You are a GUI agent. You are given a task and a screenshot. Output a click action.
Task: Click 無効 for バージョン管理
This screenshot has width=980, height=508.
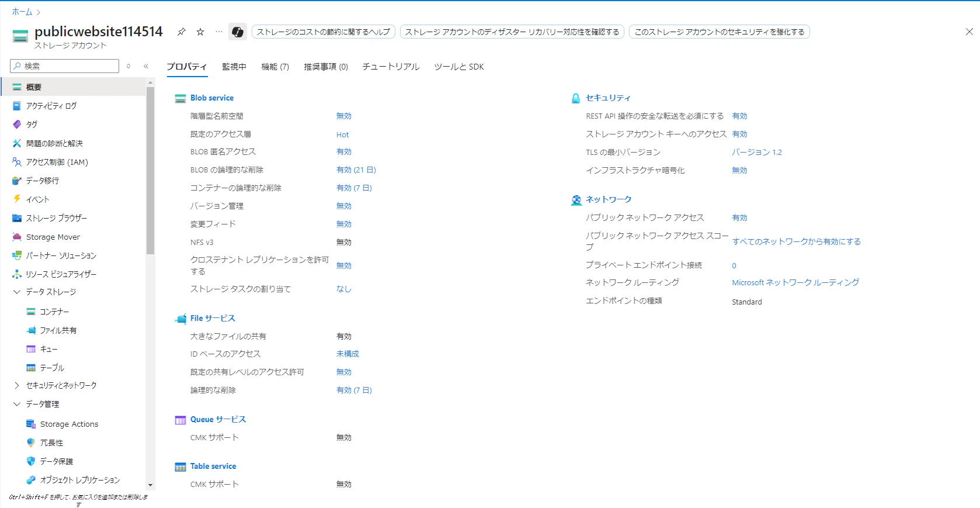(x=344, y=206)
